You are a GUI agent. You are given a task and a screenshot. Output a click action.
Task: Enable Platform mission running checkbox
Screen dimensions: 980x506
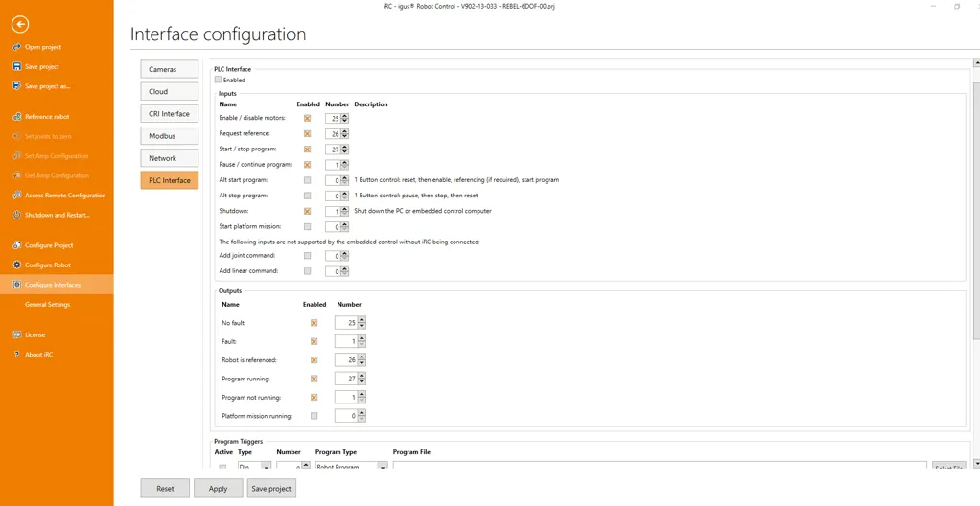click(x=314, y=415)
